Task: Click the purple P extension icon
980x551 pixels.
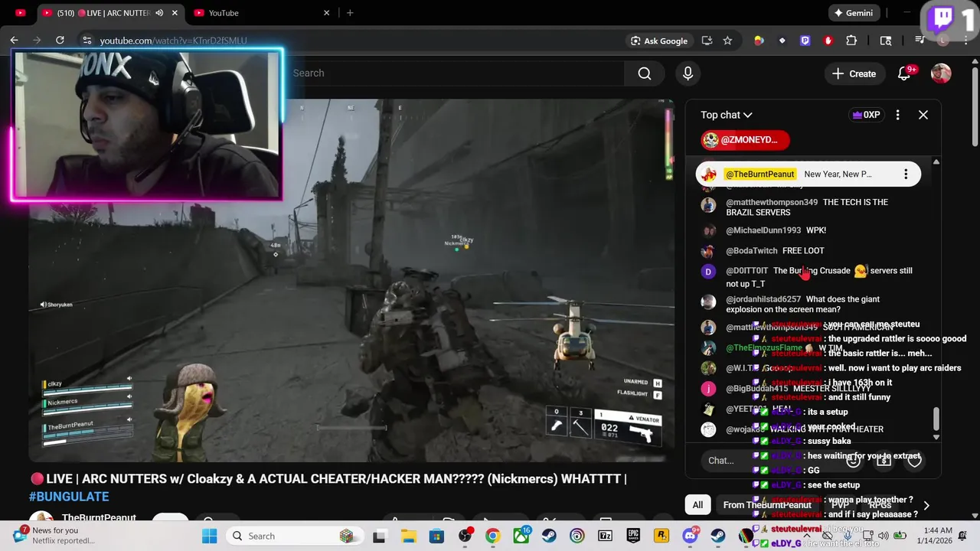Action: point(805,41)
